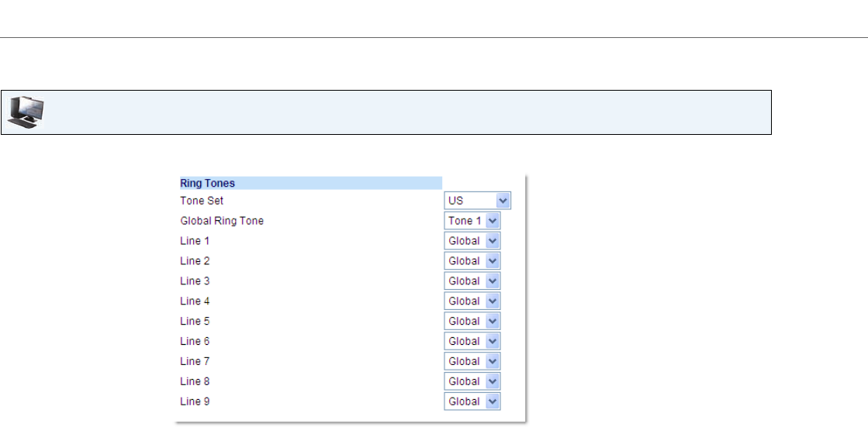868x427 pixels.
Task: Choose the Line 6 ring tone dropdown
Action: coord(472,341)
